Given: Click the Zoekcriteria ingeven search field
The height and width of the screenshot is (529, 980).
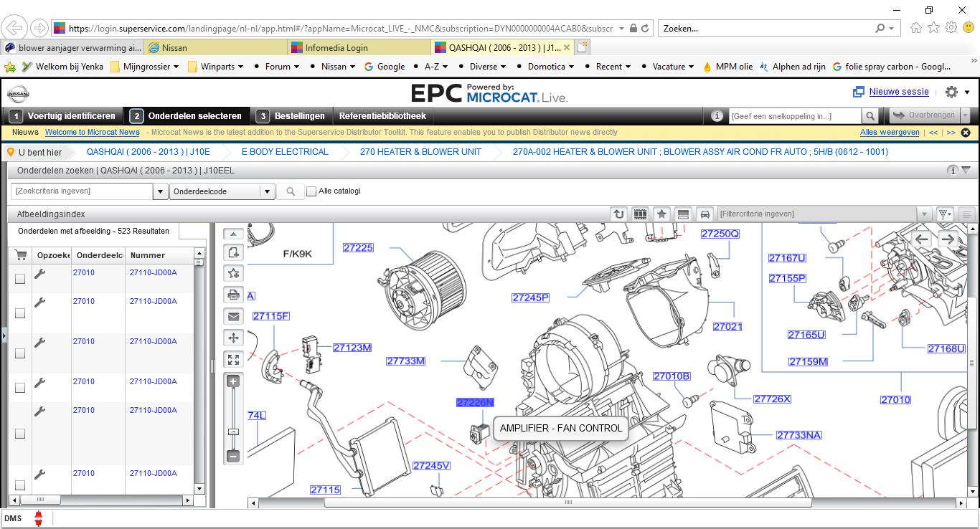Looking at the screenshot, I should pos(82,191).
